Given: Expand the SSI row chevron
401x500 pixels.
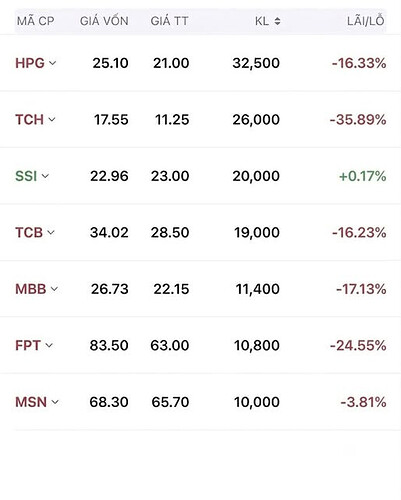Looking at the screenshot, I should pyautogui.click(x=45, y=176).
